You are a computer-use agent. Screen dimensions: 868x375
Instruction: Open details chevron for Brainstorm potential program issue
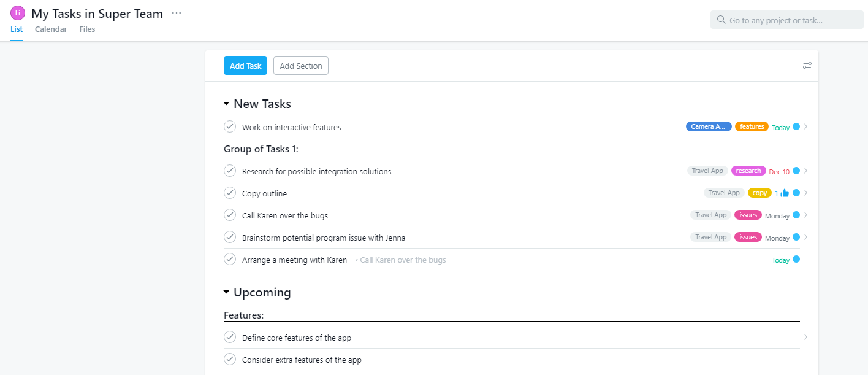806,237
